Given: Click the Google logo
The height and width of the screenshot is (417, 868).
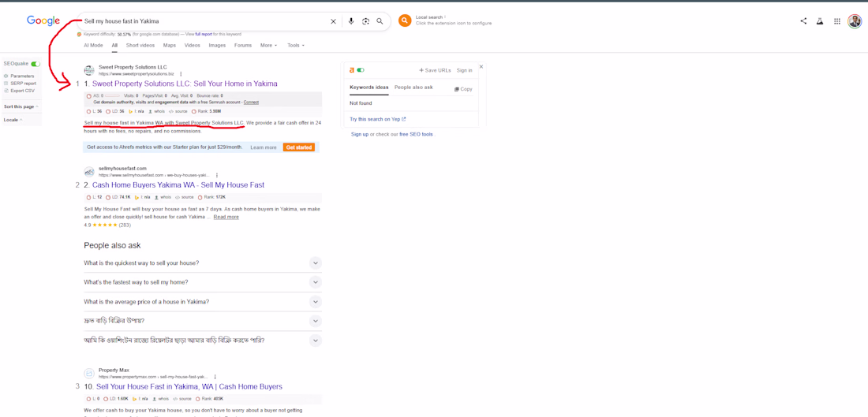Looking at the screenshot, I should click(x=43, y=21).
